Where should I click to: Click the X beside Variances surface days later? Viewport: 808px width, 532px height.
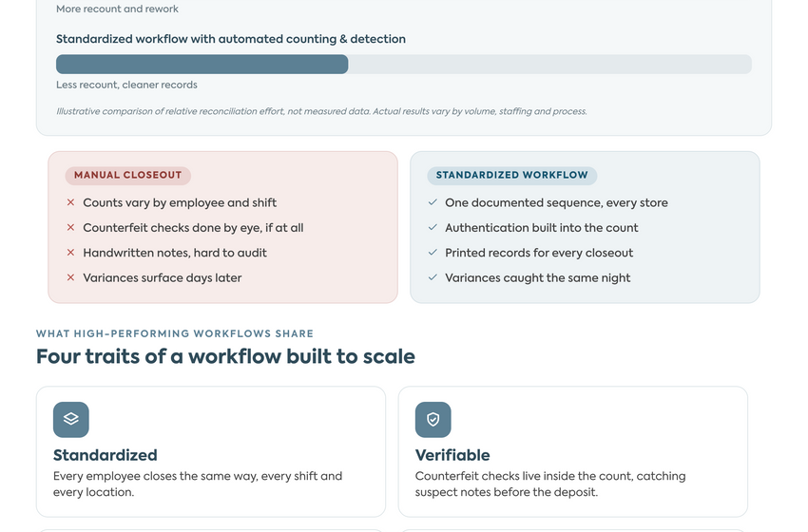pos(70,277)
